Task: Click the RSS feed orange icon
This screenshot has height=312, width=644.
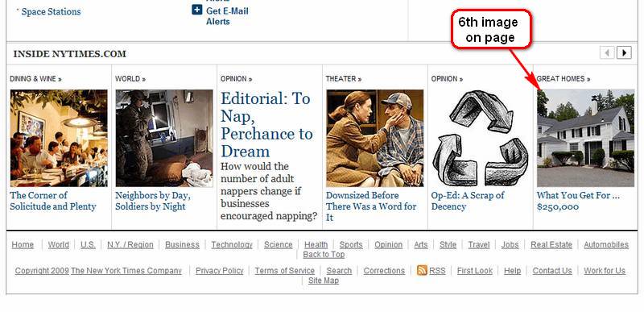Action: coord(422,270)
